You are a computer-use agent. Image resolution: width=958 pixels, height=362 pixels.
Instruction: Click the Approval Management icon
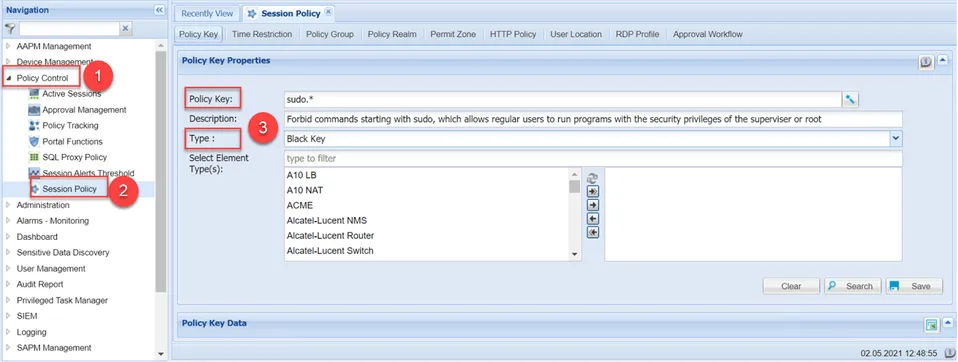34,110
